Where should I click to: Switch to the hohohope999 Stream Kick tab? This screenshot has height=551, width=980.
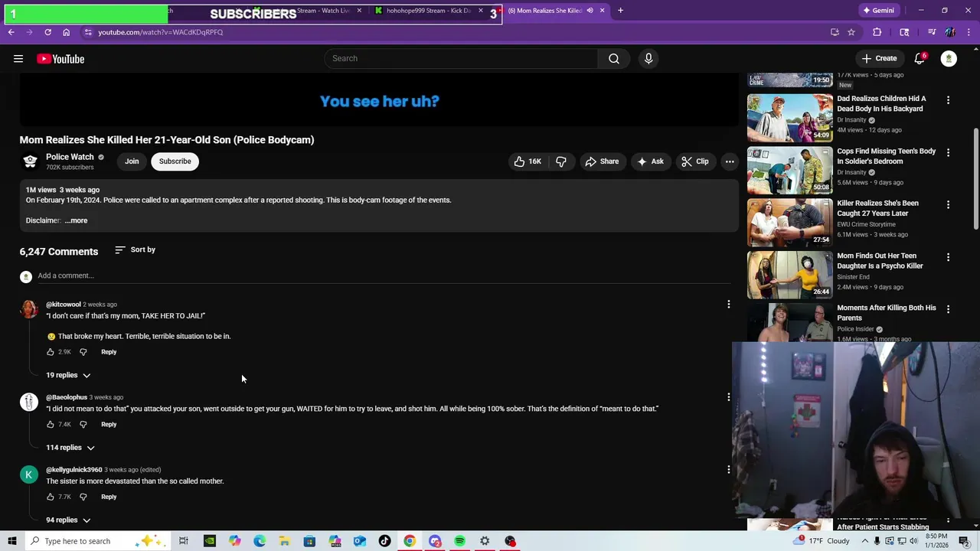point(429,11)
